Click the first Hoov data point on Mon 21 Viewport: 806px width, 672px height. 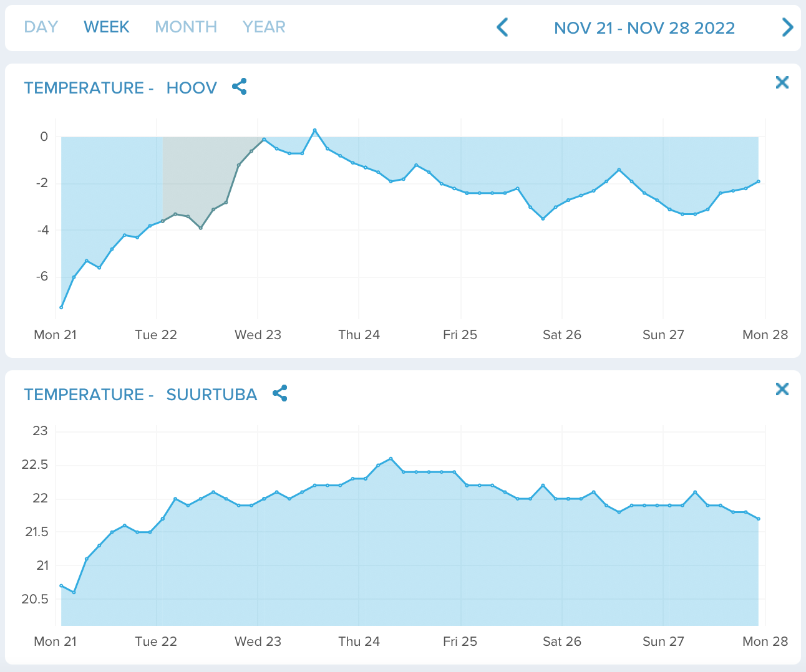(x=61, y=307)
